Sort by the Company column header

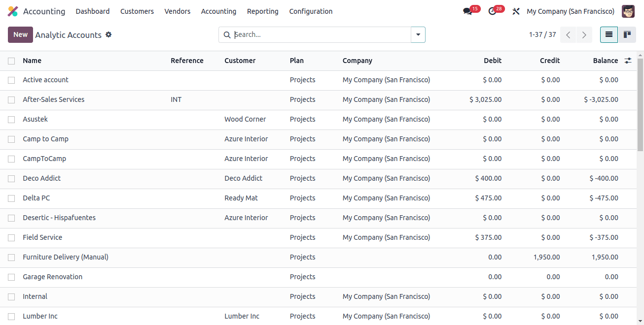pos(358,61)
